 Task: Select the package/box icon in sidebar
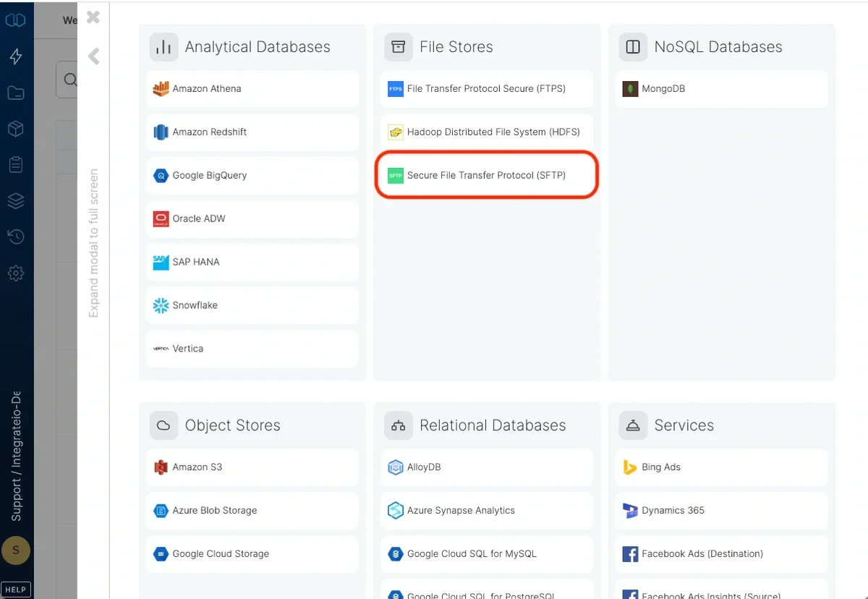[x=16, y=128]
